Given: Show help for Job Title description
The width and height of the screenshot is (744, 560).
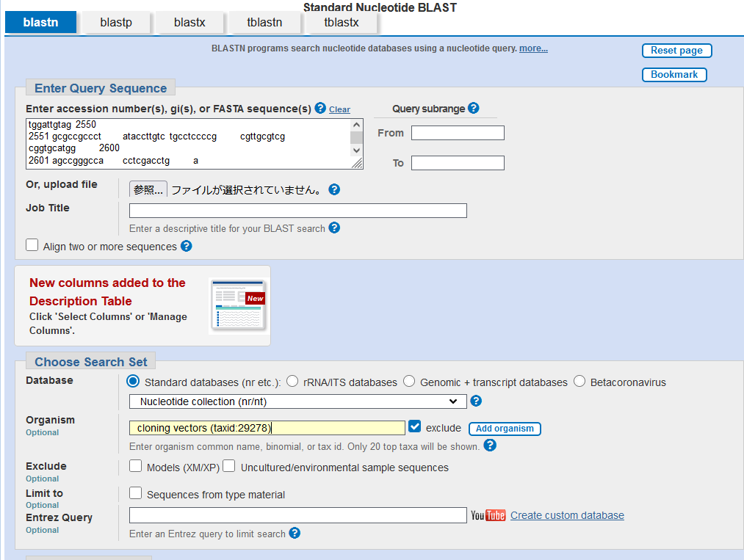Looking at the screenshot, I should pos(334,228).
